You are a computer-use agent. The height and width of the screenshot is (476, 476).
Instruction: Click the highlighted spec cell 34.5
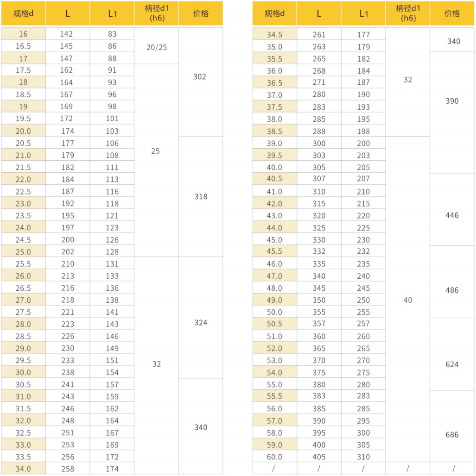coord(274,35)
